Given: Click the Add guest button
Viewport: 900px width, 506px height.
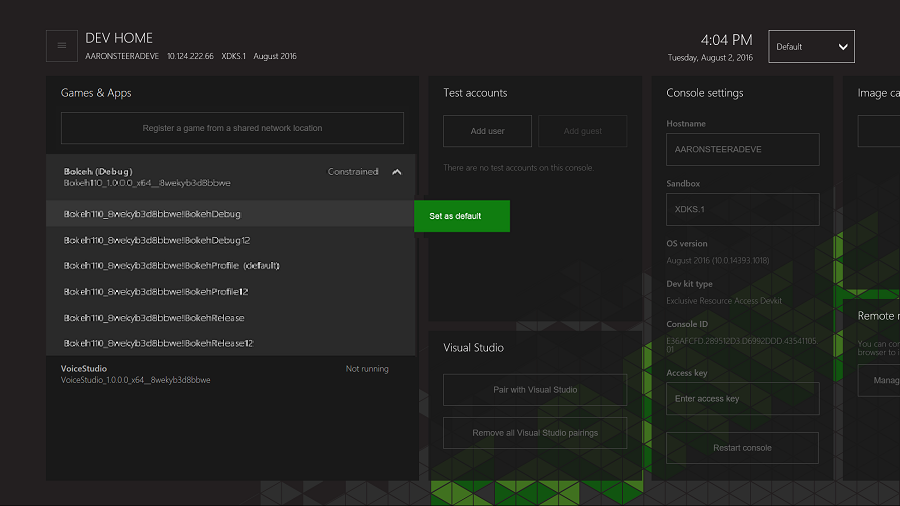Looking at the screenshot, I should click(583, 131).
